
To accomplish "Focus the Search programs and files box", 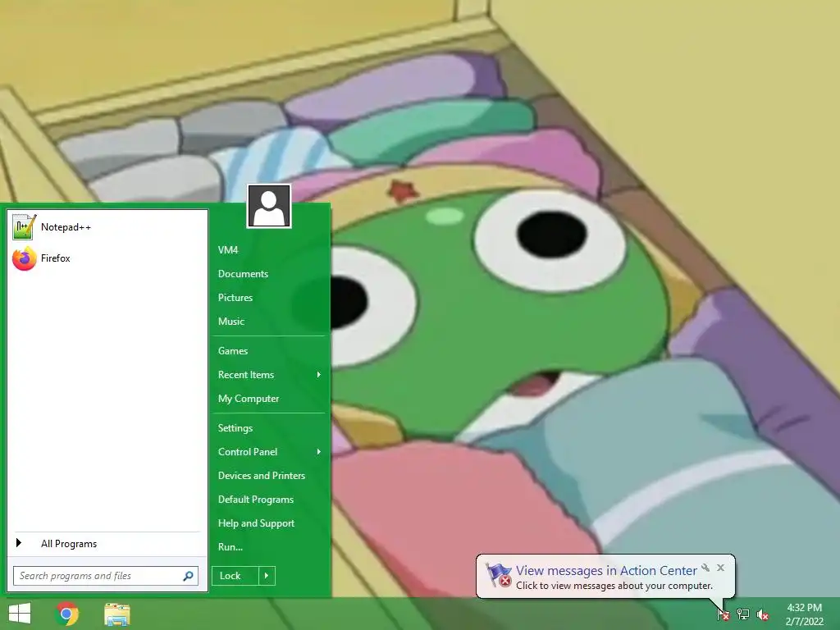I will 106,576.
